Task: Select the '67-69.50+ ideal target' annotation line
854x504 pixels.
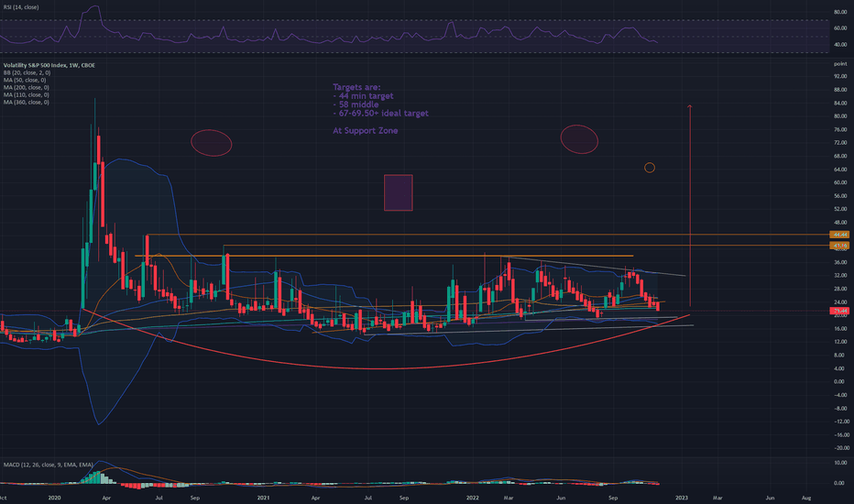Action: (x=380, y=114)
